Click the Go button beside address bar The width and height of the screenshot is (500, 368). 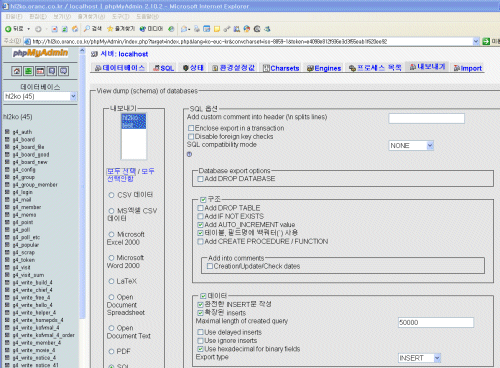point(486,41)
